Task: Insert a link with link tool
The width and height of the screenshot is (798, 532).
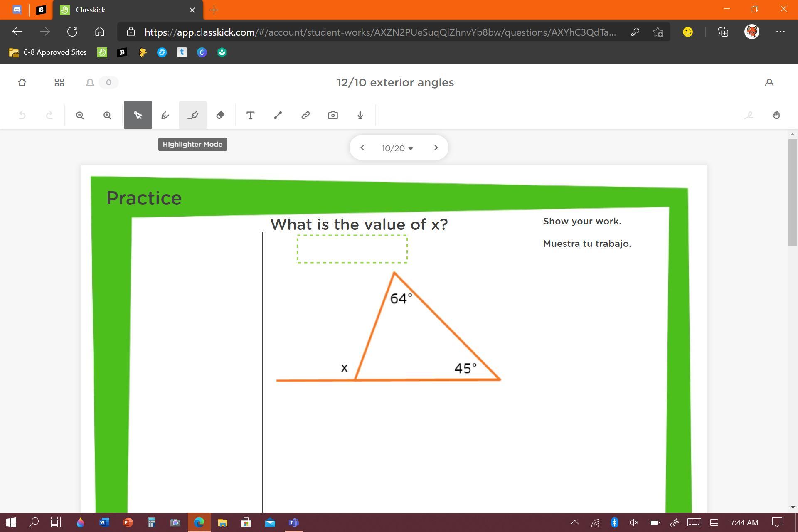Action: click(305, 115)
